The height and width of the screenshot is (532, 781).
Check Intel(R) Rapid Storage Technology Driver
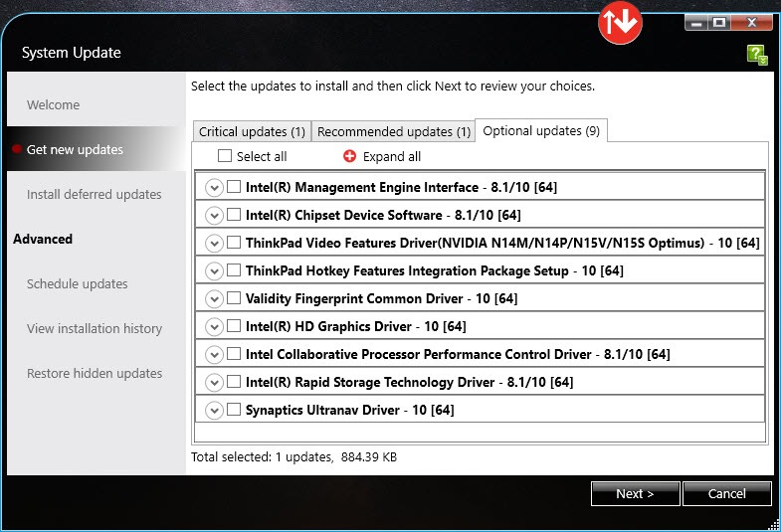coord(234,382)
